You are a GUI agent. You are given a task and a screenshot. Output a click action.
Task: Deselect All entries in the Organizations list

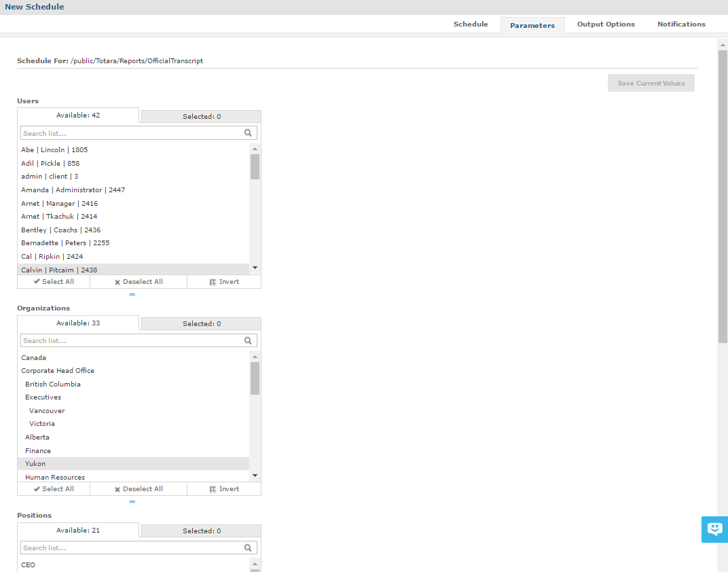pyautogui.click(x=139, y=489)
